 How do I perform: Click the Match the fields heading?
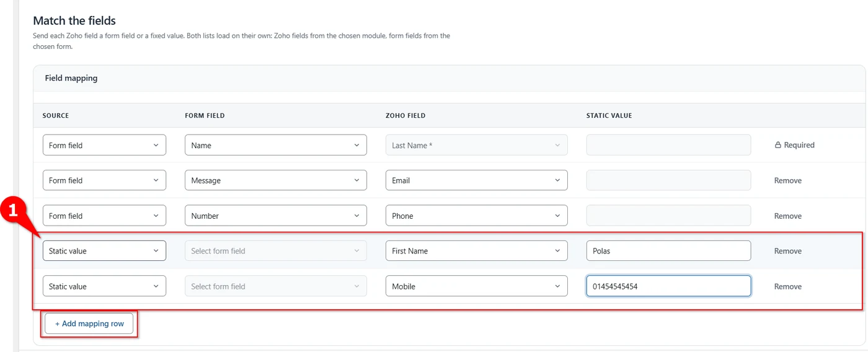click(x=74, y=21)
